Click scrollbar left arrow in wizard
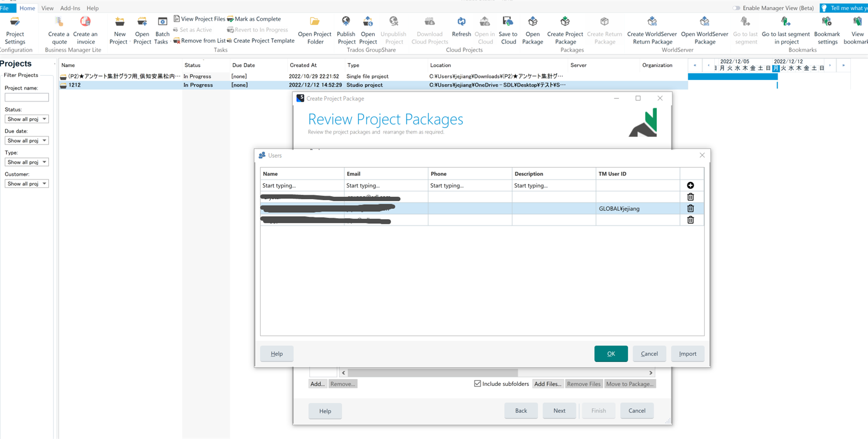 tap(343, 373)
